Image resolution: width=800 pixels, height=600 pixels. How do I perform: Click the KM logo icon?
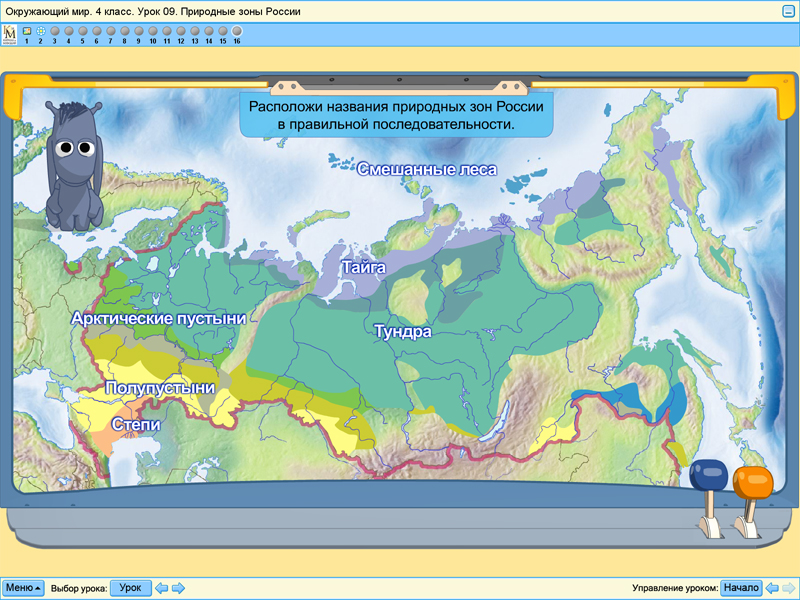coord(10,34)
